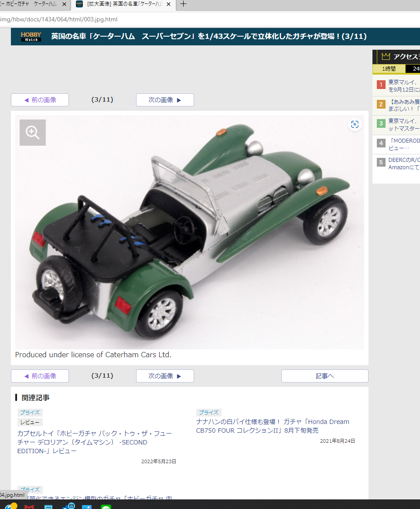Click the crown icon in the access ranking header
The height and width of the screenshot is (509, 420).
click(386, 57)
